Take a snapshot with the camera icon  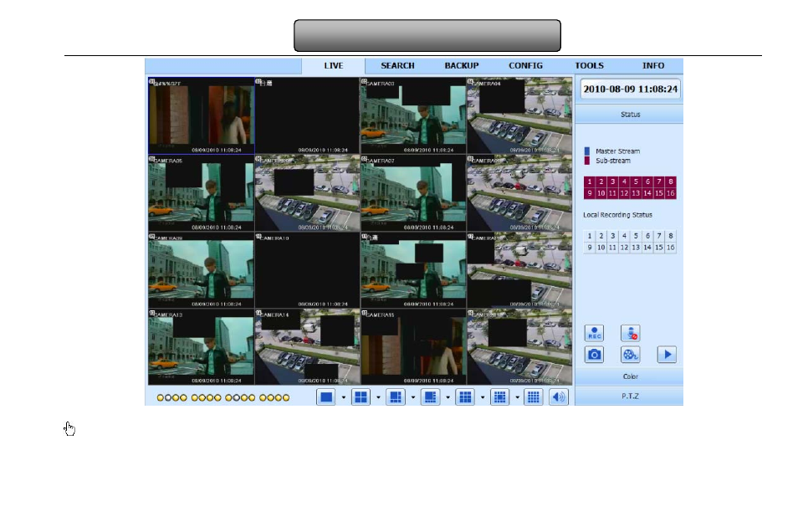pos(594,355)
